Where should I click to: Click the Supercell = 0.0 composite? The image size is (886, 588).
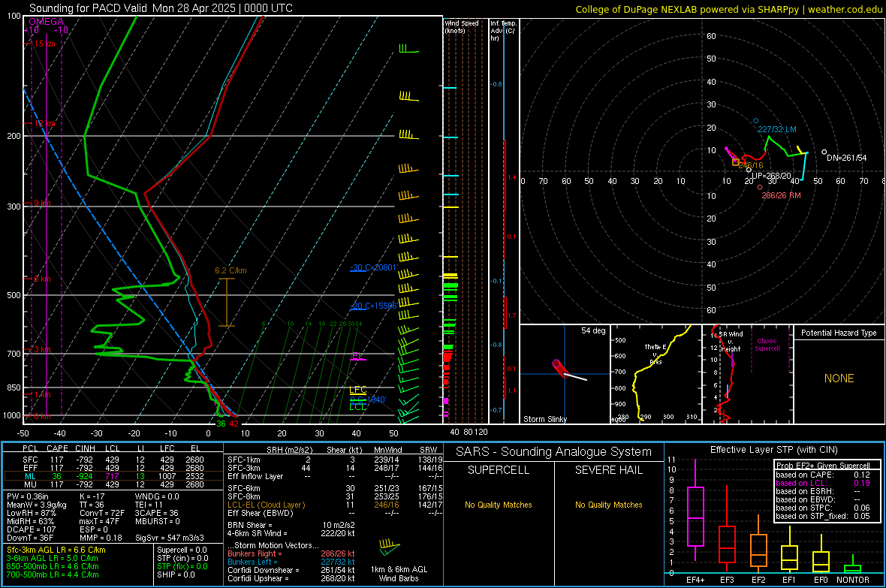(x=182, y=550)
